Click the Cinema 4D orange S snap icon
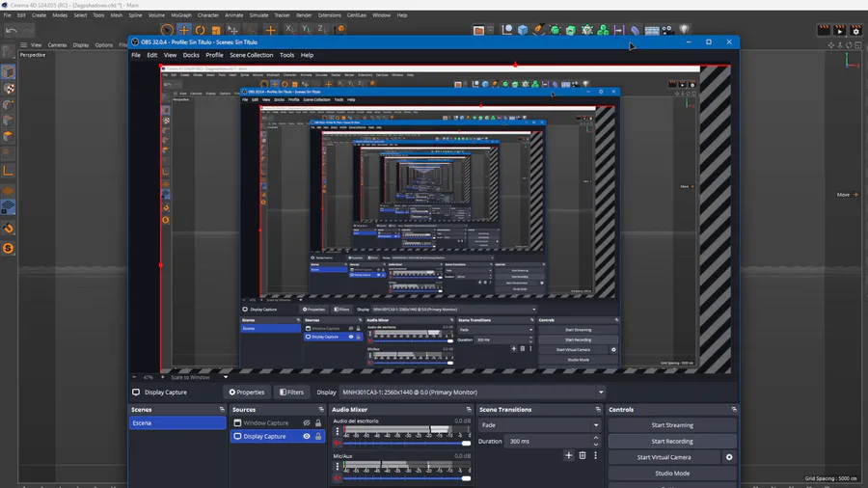 pyautogui.click(x=9, y=248)
